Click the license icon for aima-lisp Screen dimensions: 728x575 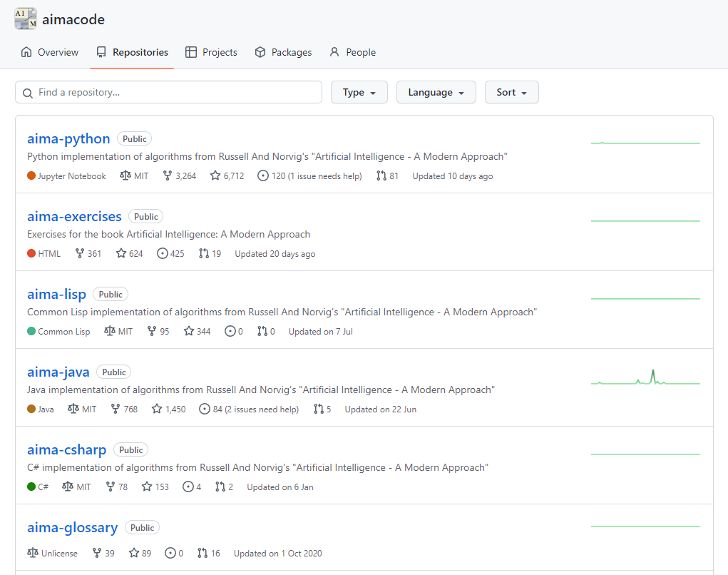point(110,331)
